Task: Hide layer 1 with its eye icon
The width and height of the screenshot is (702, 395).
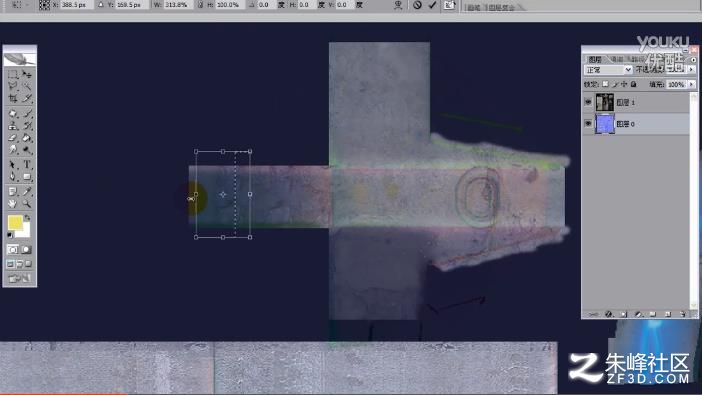Action: point(588,102)
